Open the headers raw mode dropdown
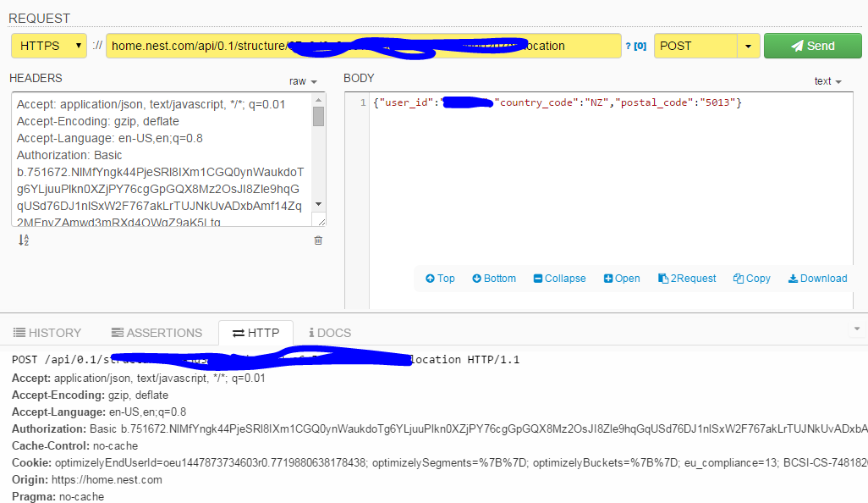868x503 pixels. tap(303, 81)
